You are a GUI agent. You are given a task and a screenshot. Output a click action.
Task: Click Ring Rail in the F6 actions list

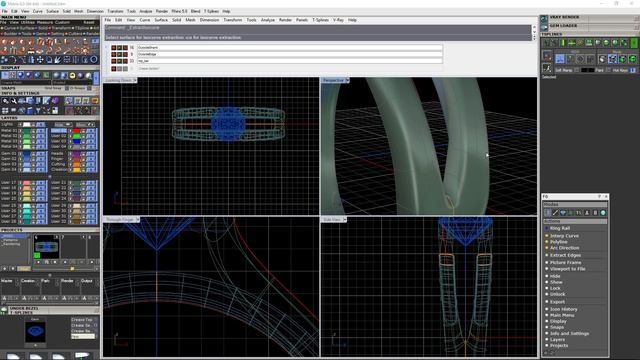pos(560,228)
